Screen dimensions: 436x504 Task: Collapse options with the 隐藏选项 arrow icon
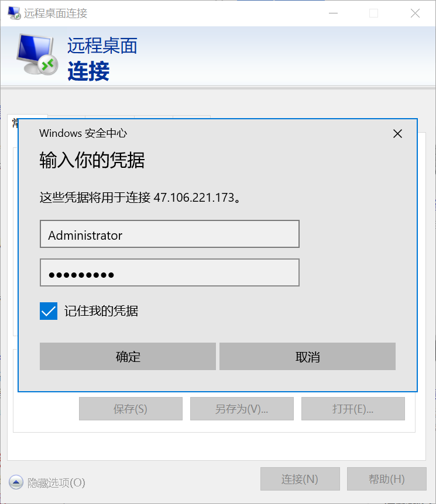[x=16, y=482]
